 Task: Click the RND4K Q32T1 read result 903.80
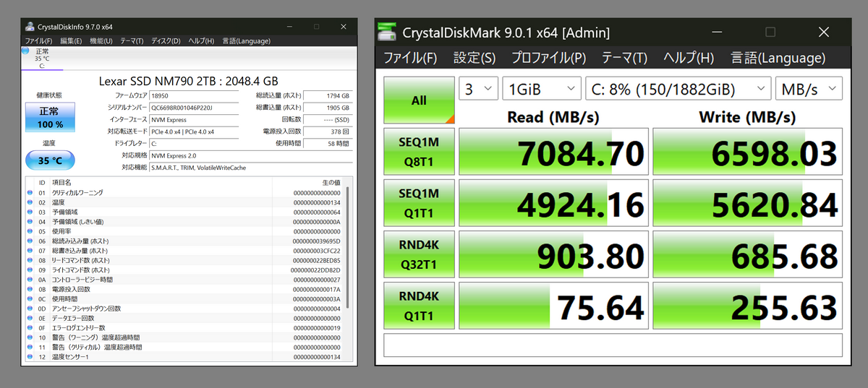553,254
